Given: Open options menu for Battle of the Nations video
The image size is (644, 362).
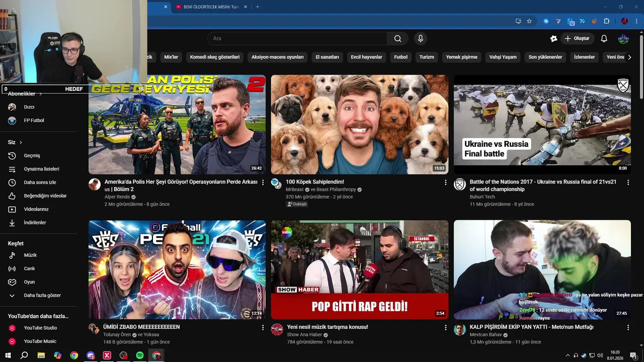Looking at the screenshot, I should pos(628,183).
